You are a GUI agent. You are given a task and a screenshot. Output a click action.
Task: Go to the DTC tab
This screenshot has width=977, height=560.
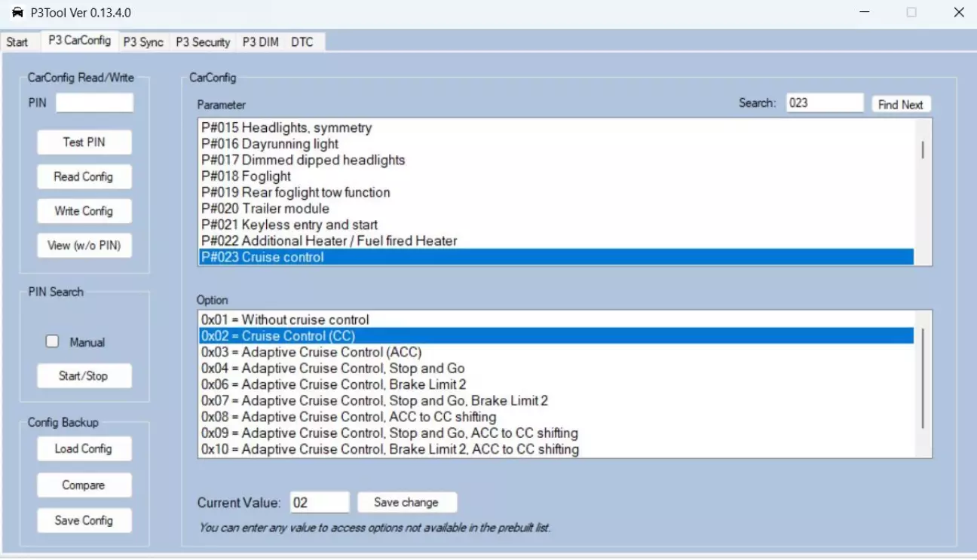tap(302, 42)
